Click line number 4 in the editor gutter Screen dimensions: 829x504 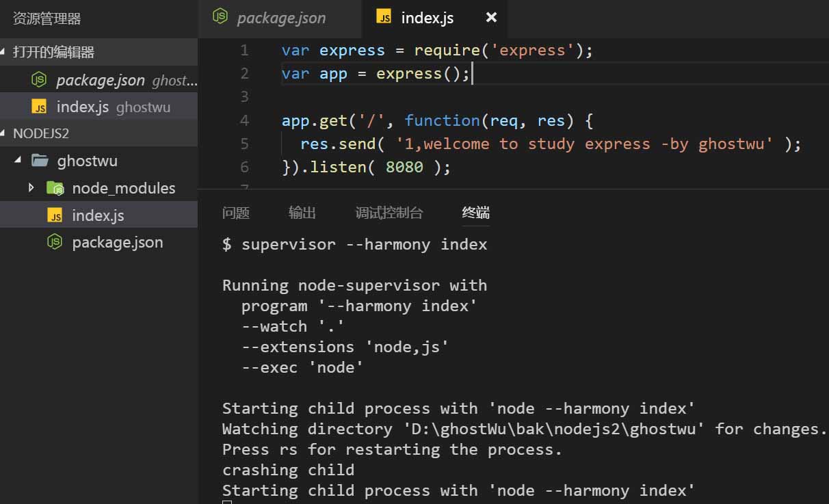click(245, 120)
